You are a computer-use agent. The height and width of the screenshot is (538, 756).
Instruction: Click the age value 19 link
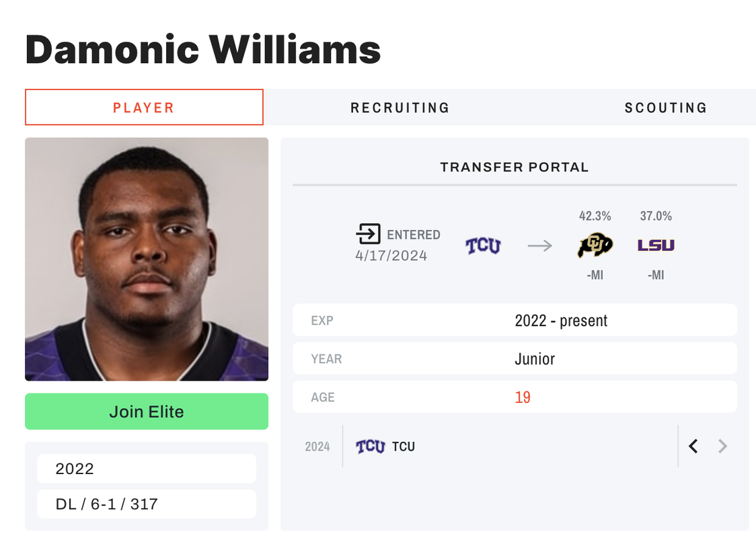[x=523, y=397]
